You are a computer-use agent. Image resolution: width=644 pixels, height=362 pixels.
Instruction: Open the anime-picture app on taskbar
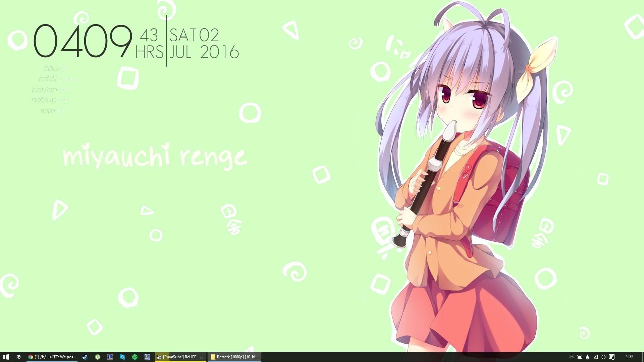(147, 357)
